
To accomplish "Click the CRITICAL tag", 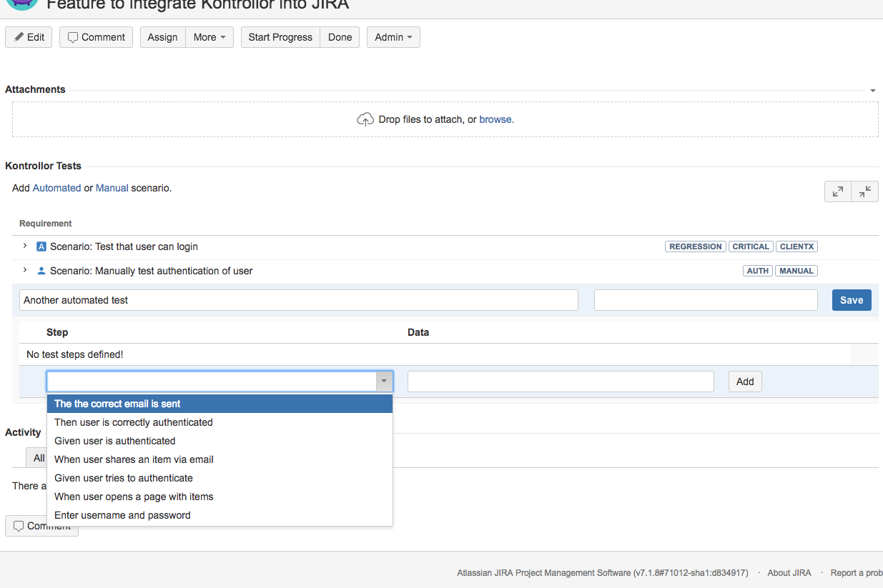I will point(751,246).
